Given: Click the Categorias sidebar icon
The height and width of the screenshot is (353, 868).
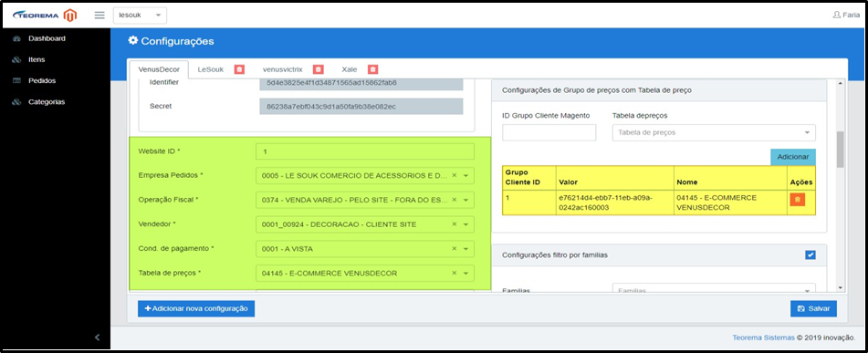Looking at the screenshot, I should point(16,102).
